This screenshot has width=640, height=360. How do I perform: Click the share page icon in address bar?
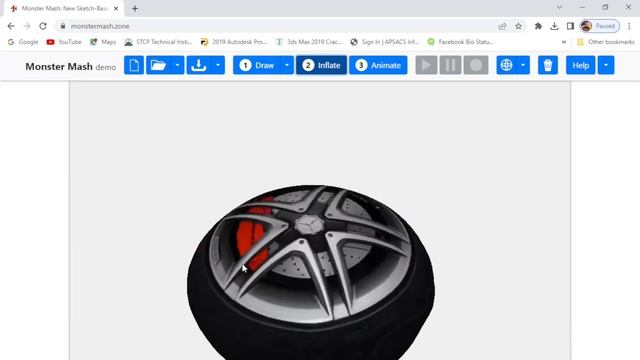(502, 26)
